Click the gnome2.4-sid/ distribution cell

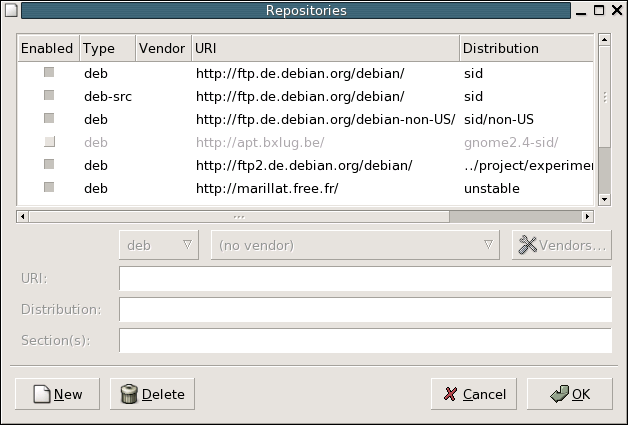511,142
